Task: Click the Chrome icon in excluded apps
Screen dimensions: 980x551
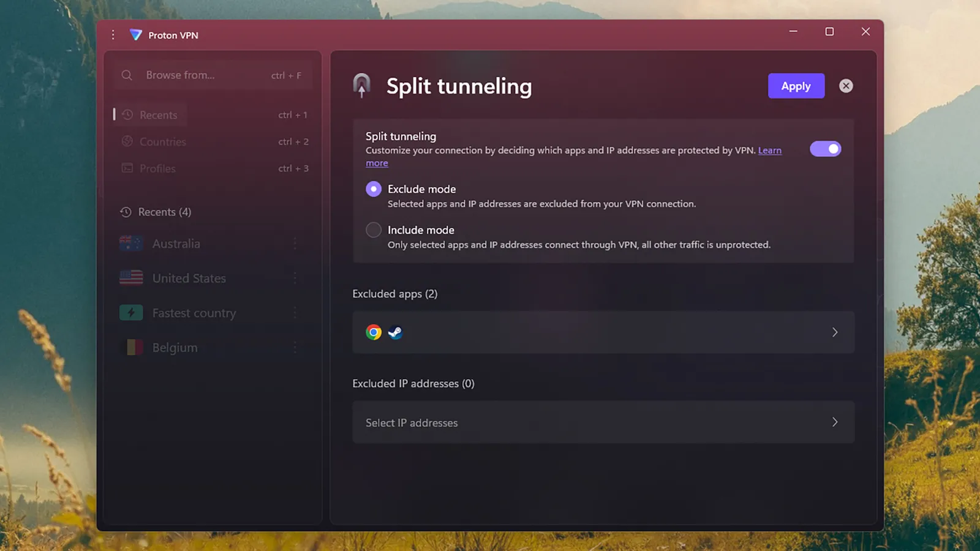Action: point(374,332)
